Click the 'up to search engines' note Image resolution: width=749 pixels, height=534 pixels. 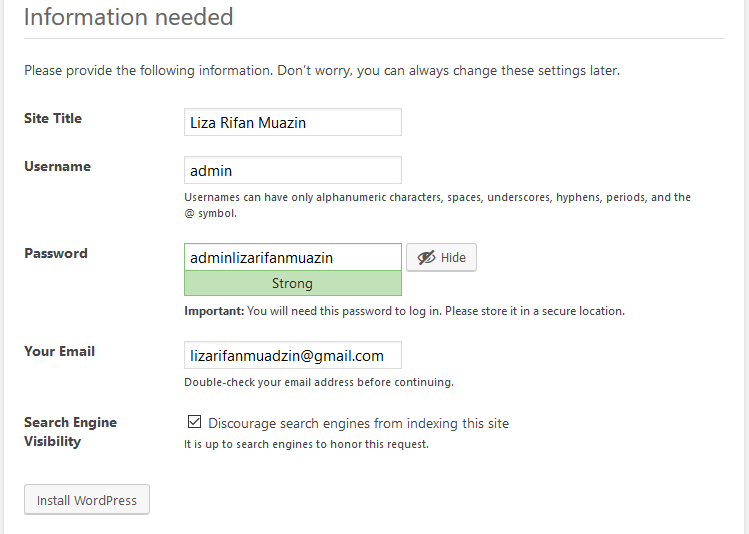(306, 444)
